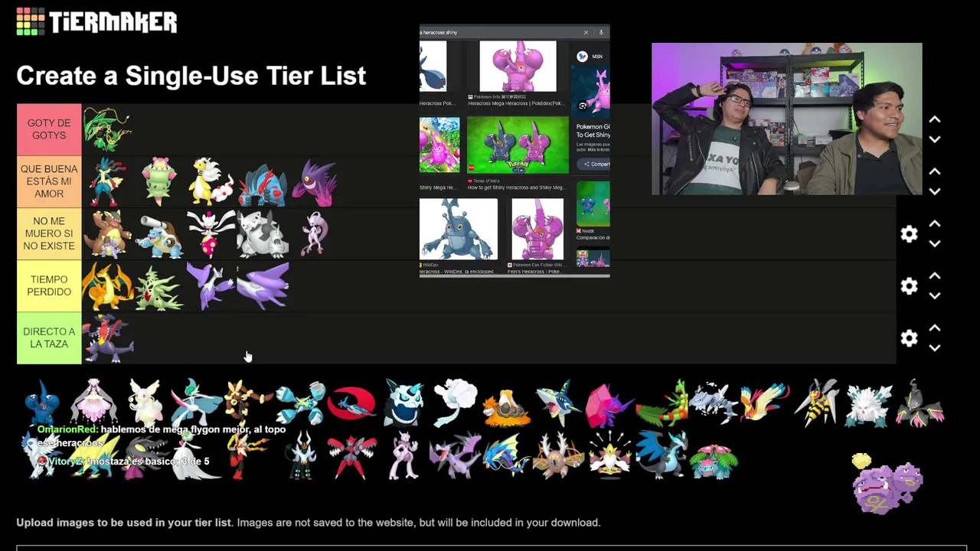The height and width of the screenshot is (551, 980).
Task: Pick Mega Steelix from the unranked pool
Action: pyautogui.click(x=713, y=402)
